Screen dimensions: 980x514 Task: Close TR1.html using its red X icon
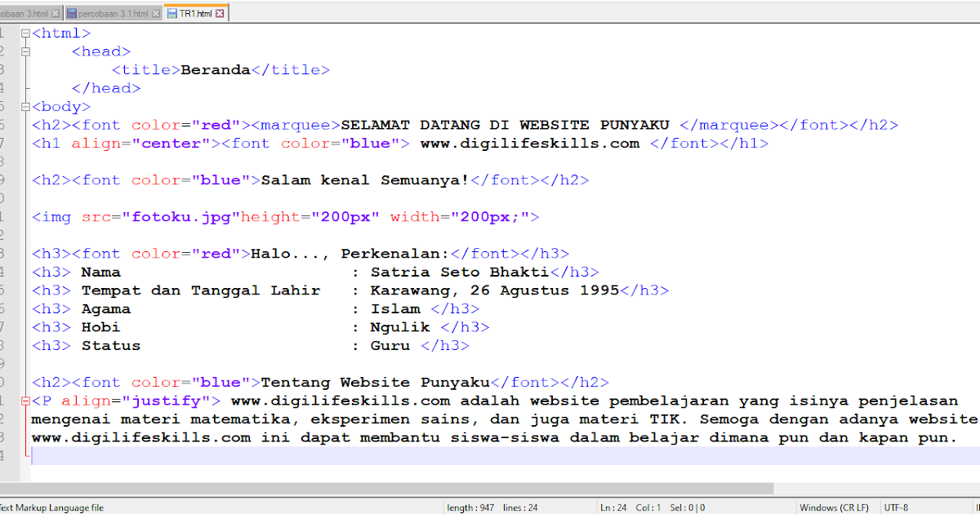tap(220, 12)
